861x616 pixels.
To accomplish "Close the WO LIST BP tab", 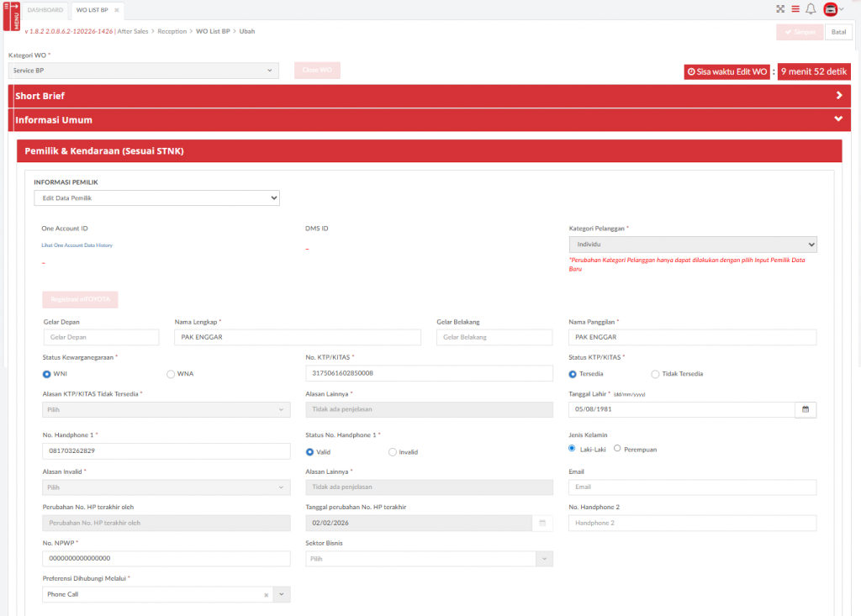I will tap(117, 10).
